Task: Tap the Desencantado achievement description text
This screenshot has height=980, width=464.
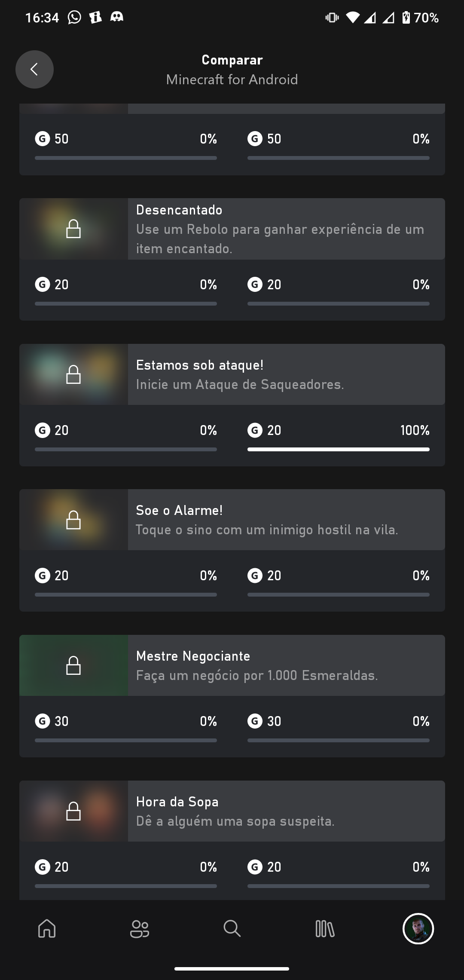Action: pyautogui.click(x=280, y=239)
